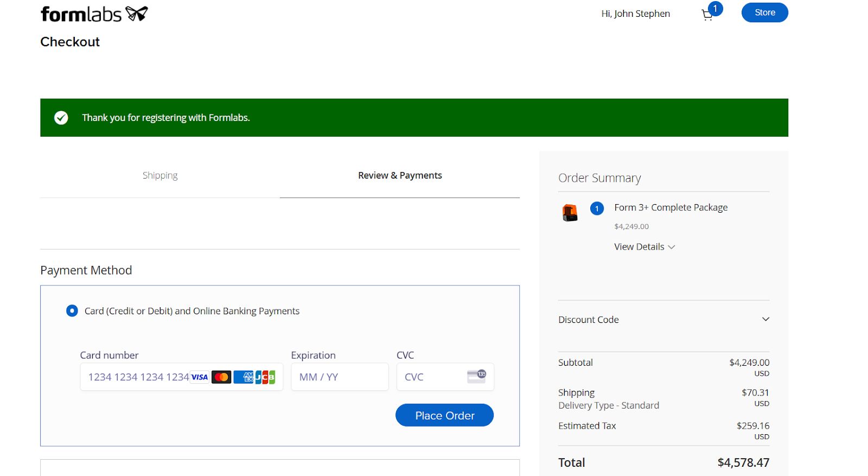The width and height of the screenshot is (868, 476).
Task: Click the Form 3+ printer thumbnail
Action: 570,213
